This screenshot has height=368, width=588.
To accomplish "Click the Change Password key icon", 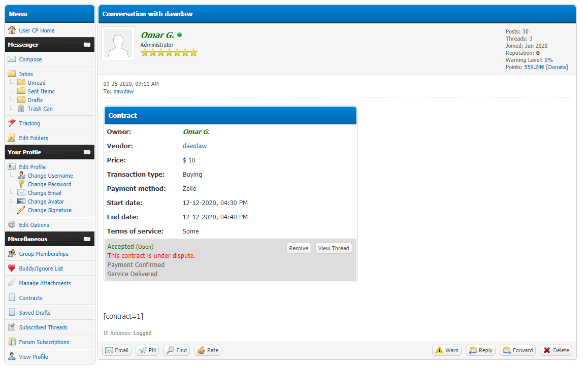I will coord(21,184).
